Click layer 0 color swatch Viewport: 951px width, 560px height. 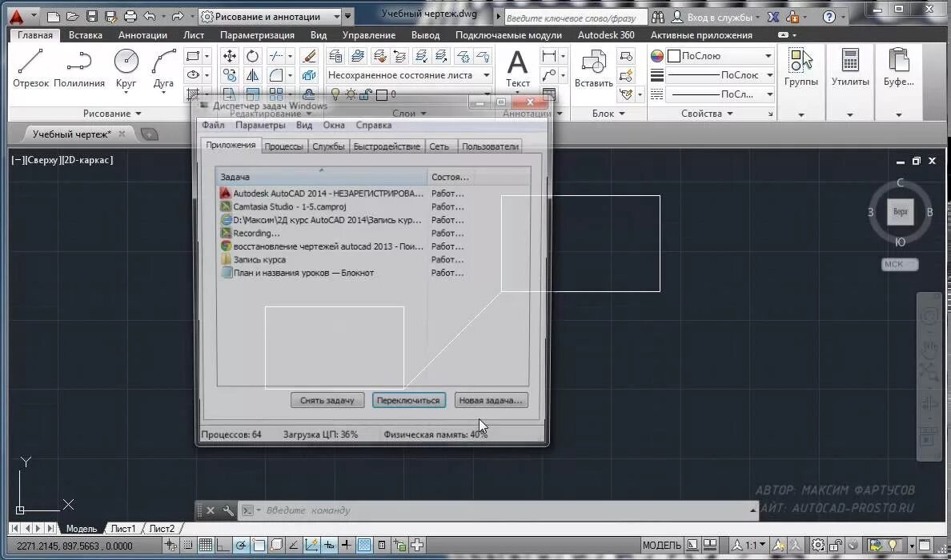coord(382,94)
